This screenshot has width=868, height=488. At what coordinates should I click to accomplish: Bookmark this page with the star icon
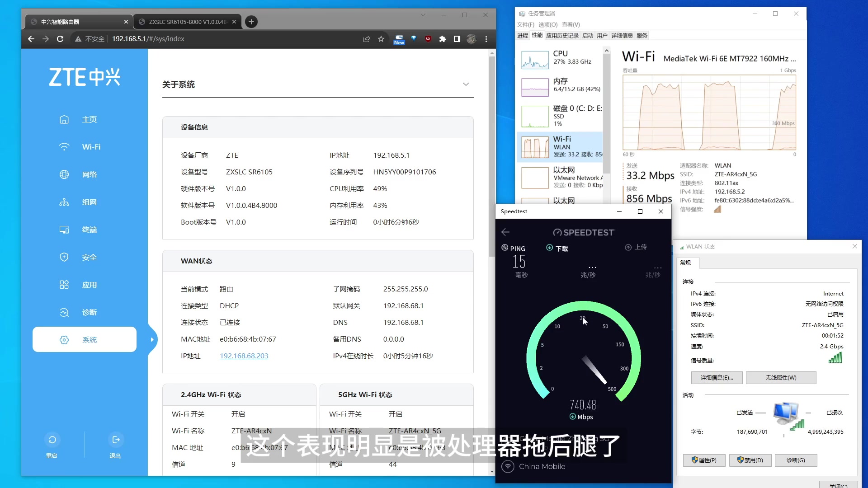(381, 39)
